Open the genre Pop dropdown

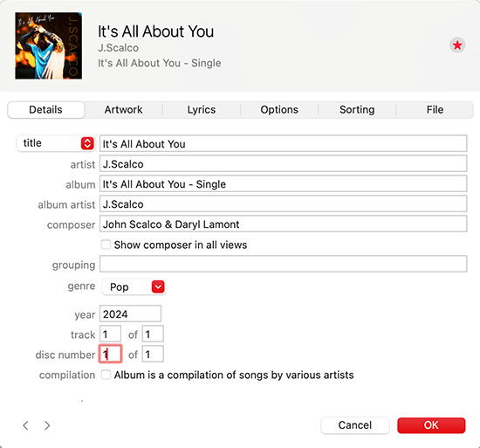click(134, 287)
